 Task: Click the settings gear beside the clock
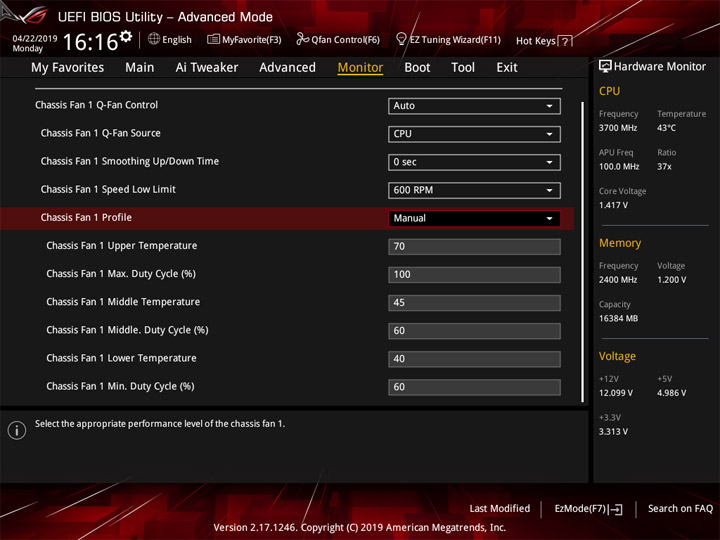point(126,37)
